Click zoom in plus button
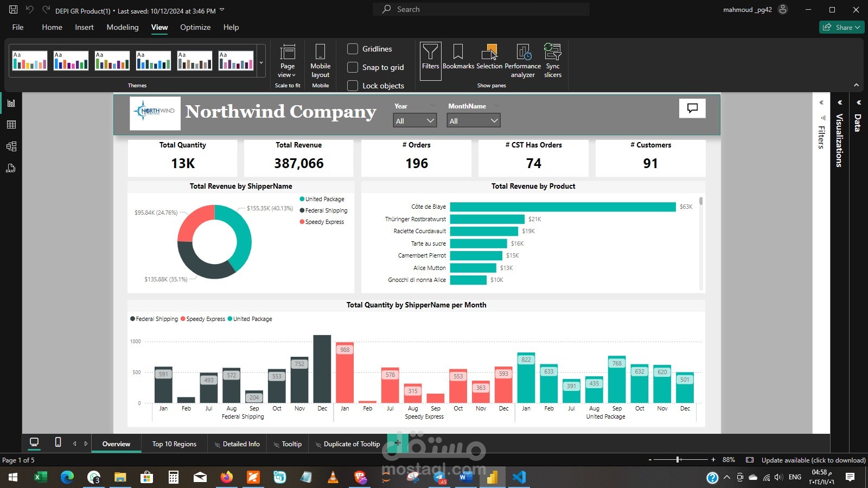 tap(713, 460)
